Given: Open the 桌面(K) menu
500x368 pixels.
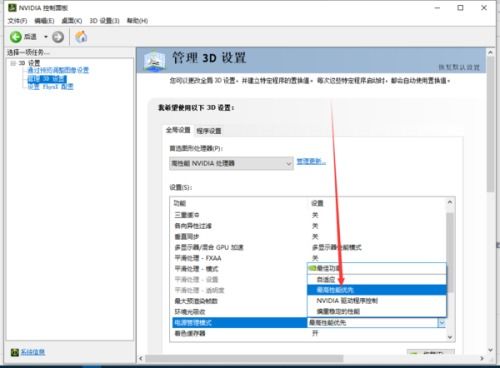Looking at the screenshot, I should pos(72,21).
